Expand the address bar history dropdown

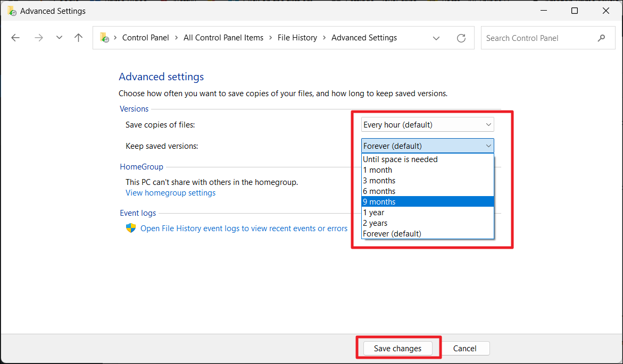[x=436, y=38]
